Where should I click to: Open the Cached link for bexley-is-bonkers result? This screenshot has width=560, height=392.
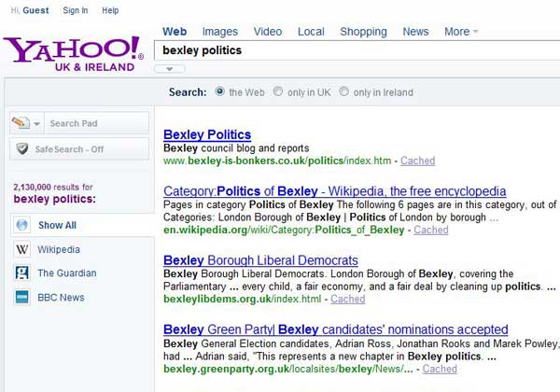click(417, 161)
